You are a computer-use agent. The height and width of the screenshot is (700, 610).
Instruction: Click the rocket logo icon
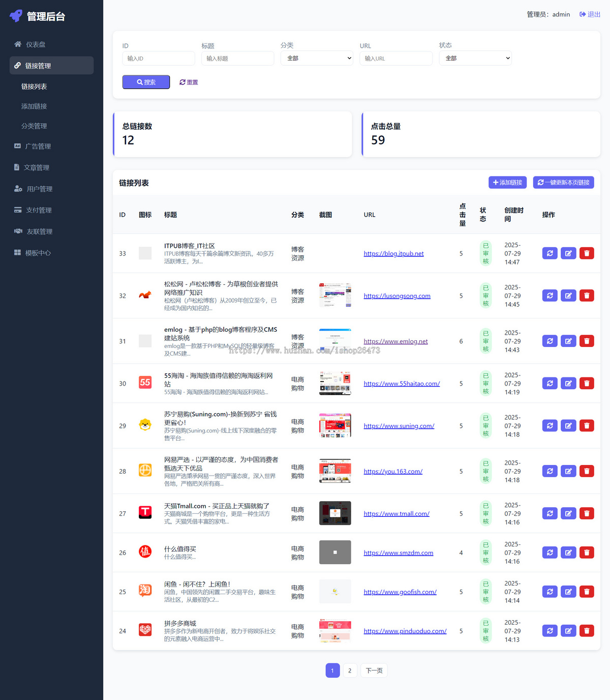(x=16, y=16)
